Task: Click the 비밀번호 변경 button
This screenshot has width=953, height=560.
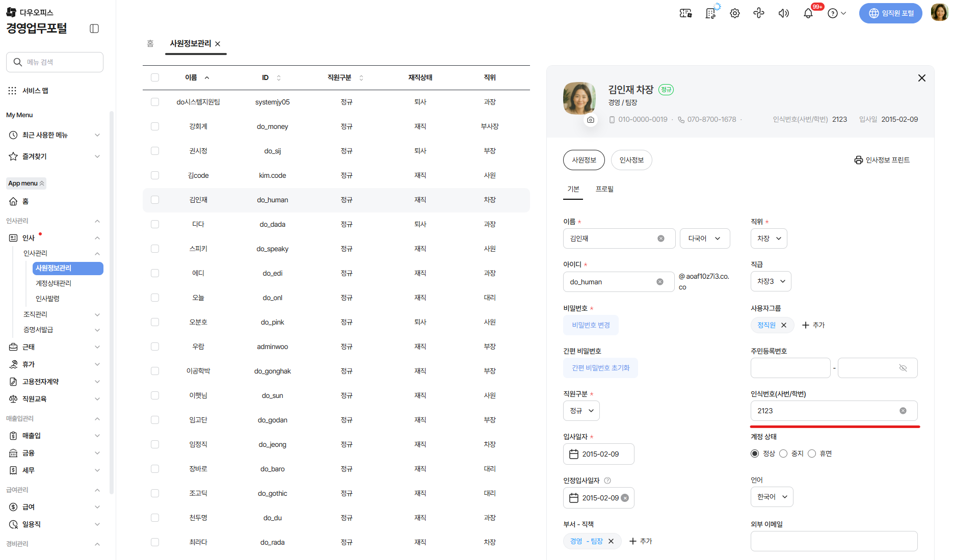Action: [x=591, y=325]
